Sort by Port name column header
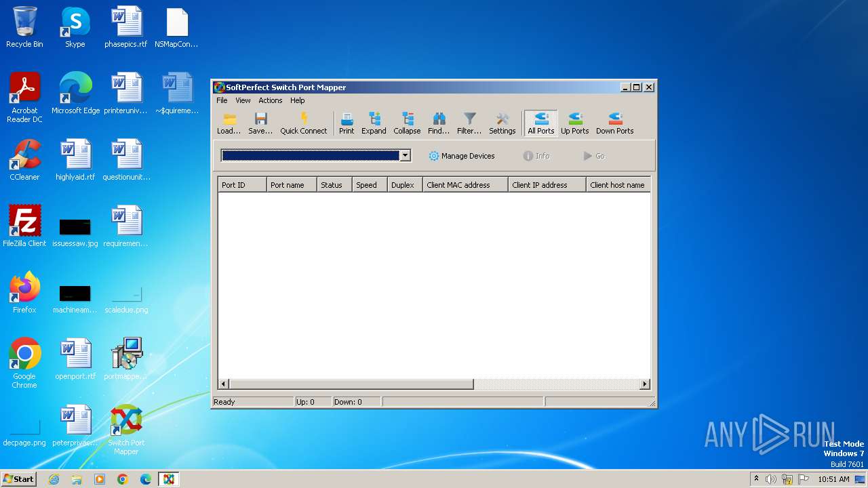Image resolution: width=868 pixels, height=488 pixels. (292, 185)
